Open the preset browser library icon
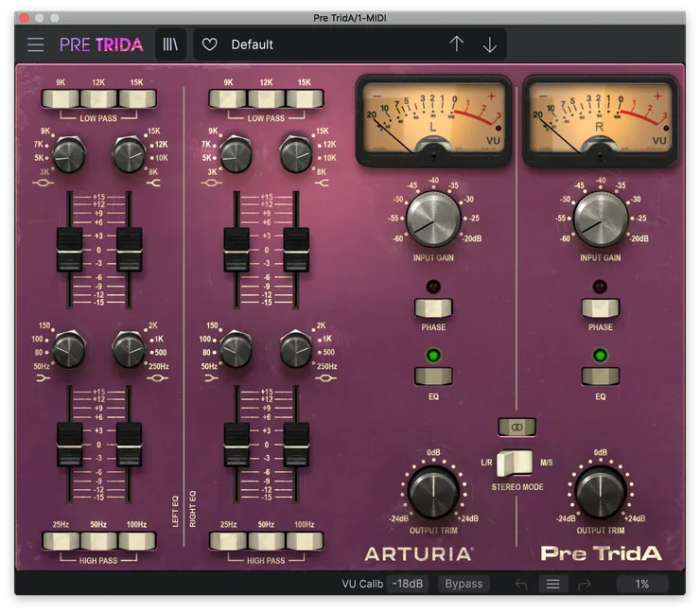The height and width of the screenshot is (613, 700). [170, 44]
